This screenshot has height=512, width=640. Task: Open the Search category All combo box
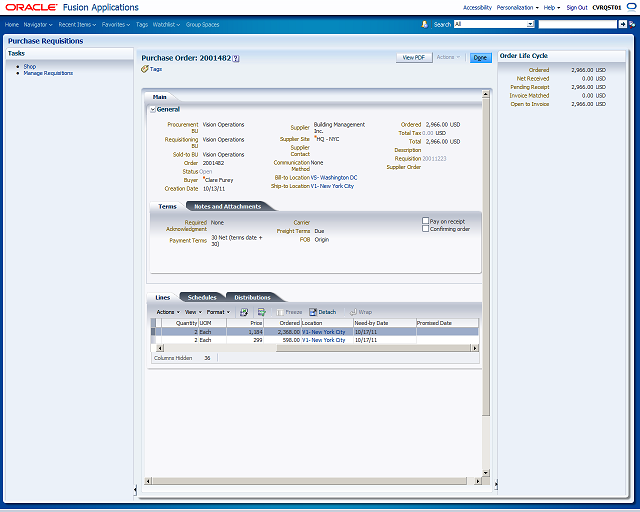point(494,24)
